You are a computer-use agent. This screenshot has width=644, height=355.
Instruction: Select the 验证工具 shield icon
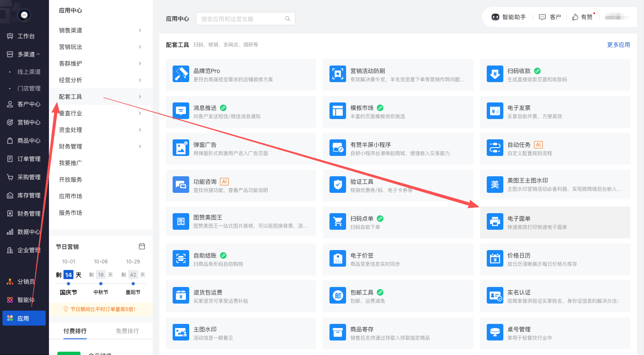point(338,185)
